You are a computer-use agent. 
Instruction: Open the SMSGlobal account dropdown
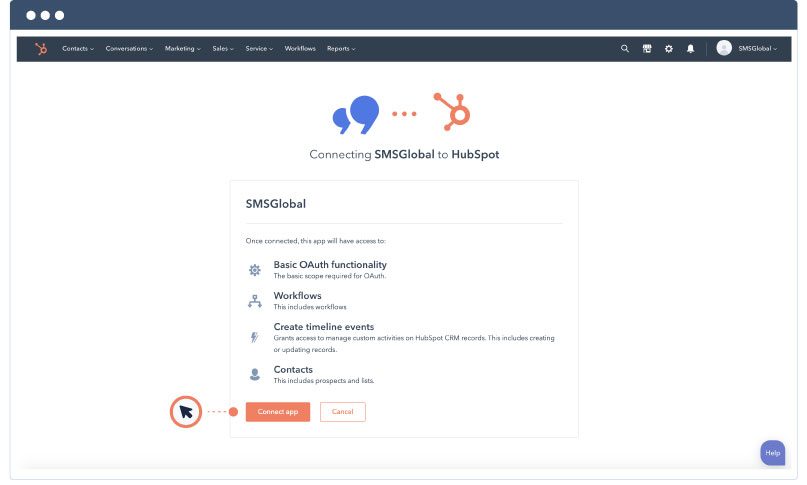pyautogui.click(x=758, y=49)
